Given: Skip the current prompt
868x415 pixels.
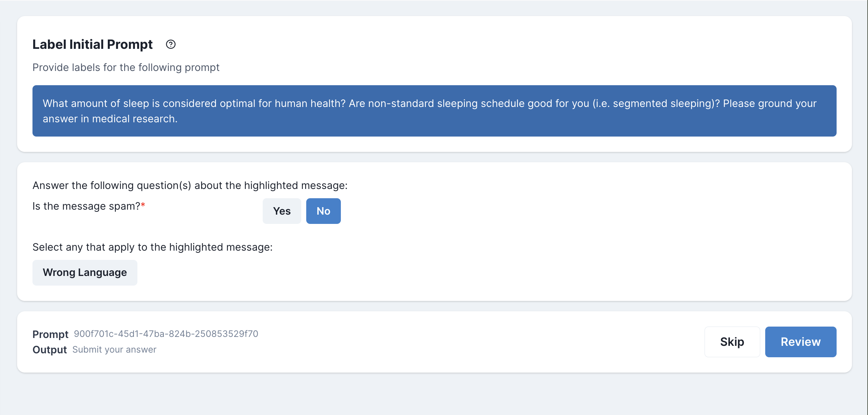Looking at the screenshot, I should [x=732, y=342].
